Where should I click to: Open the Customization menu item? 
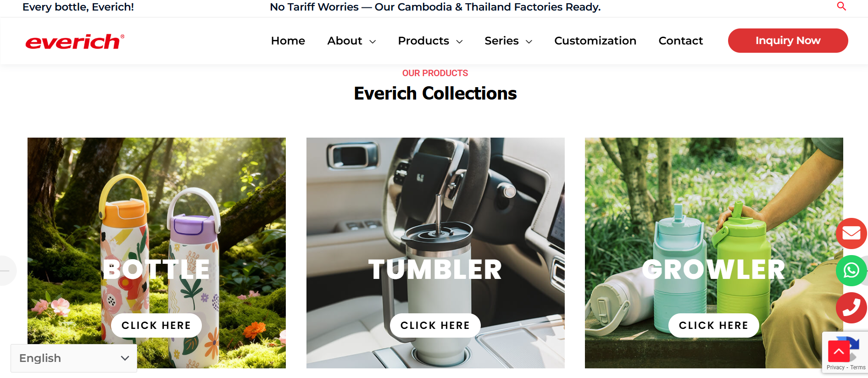point(595,41)
